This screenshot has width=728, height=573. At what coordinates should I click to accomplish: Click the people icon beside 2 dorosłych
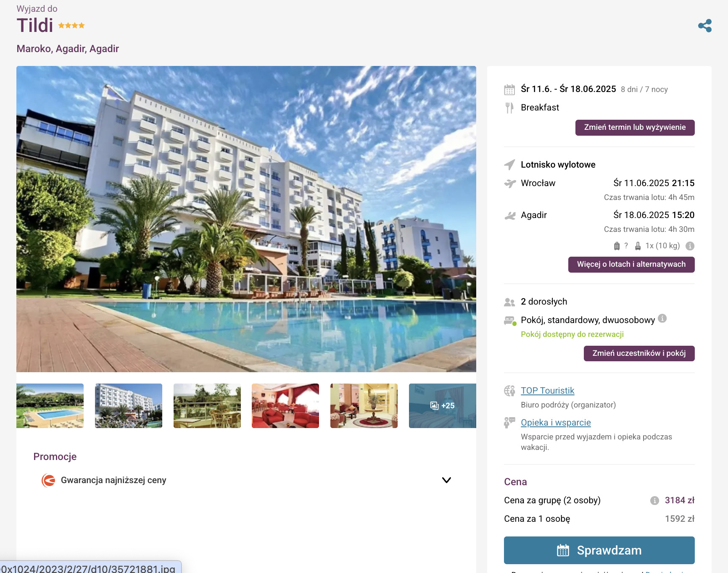(x=509, y=302)
